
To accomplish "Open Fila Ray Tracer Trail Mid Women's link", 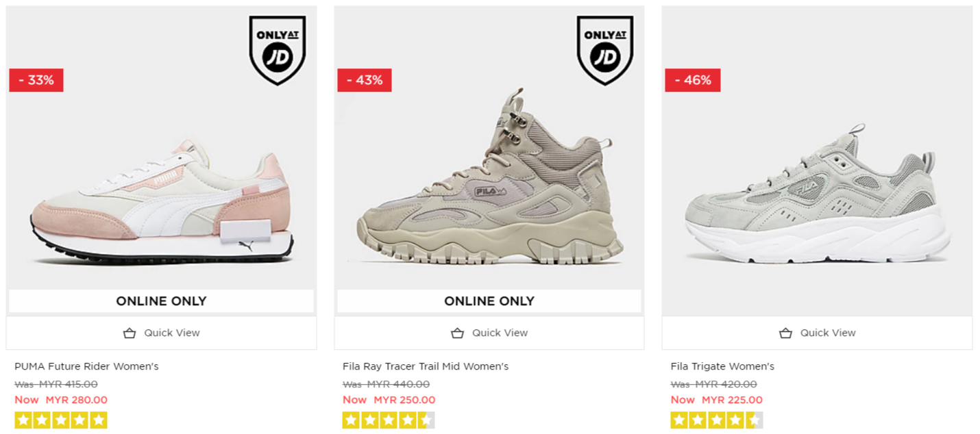I will point(426,366).
